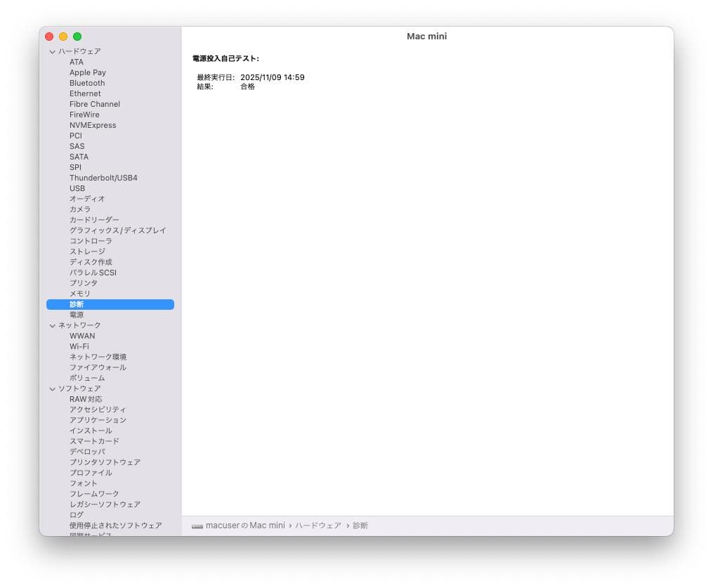The height and width of the screenshot is (588, 713).
Task: Collapse the ハードウェア category
Action: (53, 51)
